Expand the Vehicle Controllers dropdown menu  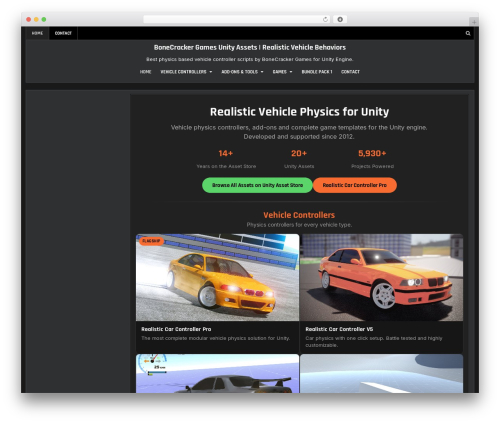click(x=186, y=72)
